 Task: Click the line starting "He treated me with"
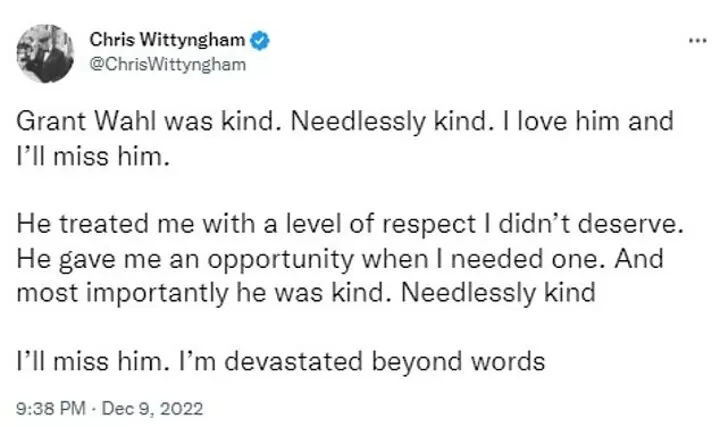(x=350, y=224)
